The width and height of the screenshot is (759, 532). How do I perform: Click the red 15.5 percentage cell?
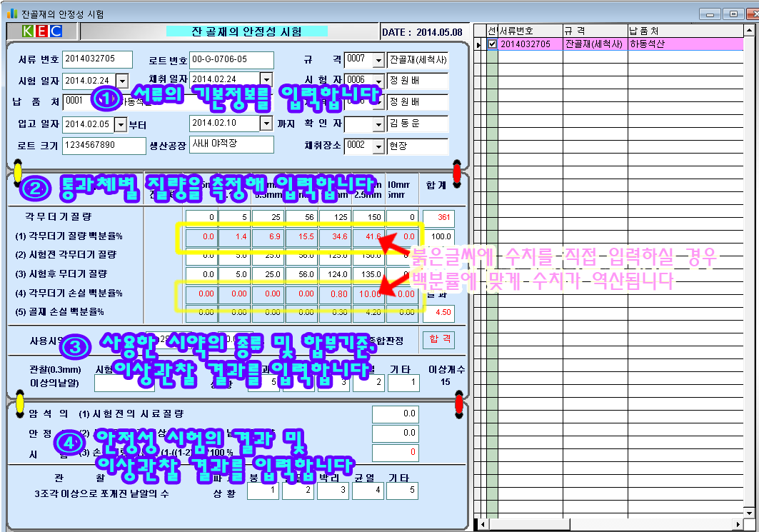301,236
